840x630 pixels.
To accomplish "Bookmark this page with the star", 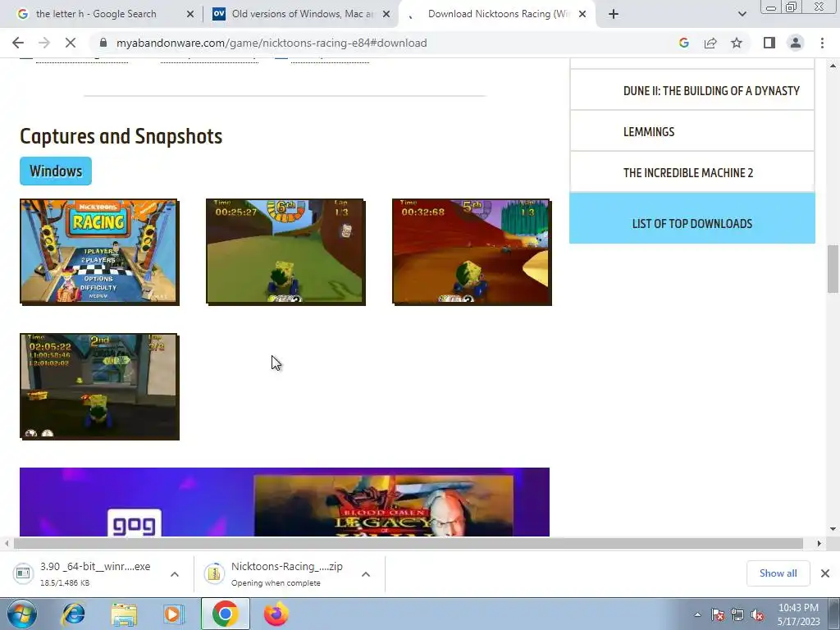I will click(x=737, y=43).
